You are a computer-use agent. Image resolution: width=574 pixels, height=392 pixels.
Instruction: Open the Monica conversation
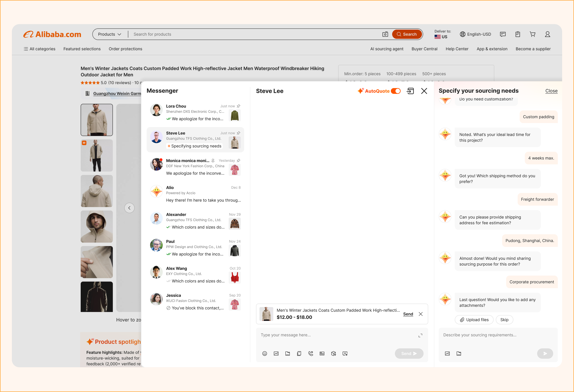195,167
